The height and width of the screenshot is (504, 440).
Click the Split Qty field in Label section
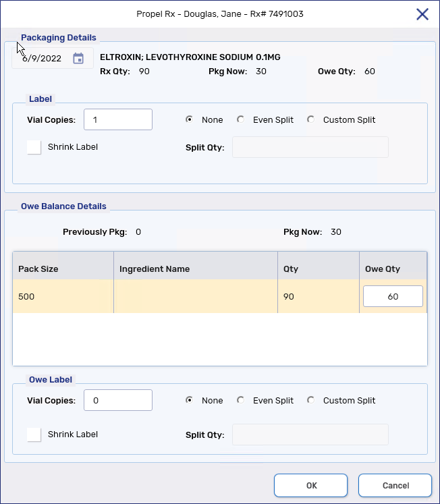click(x=310, y=147)
